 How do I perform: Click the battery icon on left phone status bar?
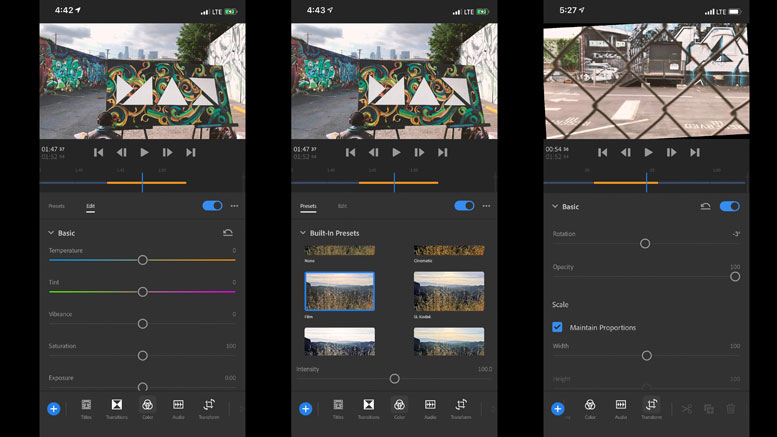click(230, 11)
